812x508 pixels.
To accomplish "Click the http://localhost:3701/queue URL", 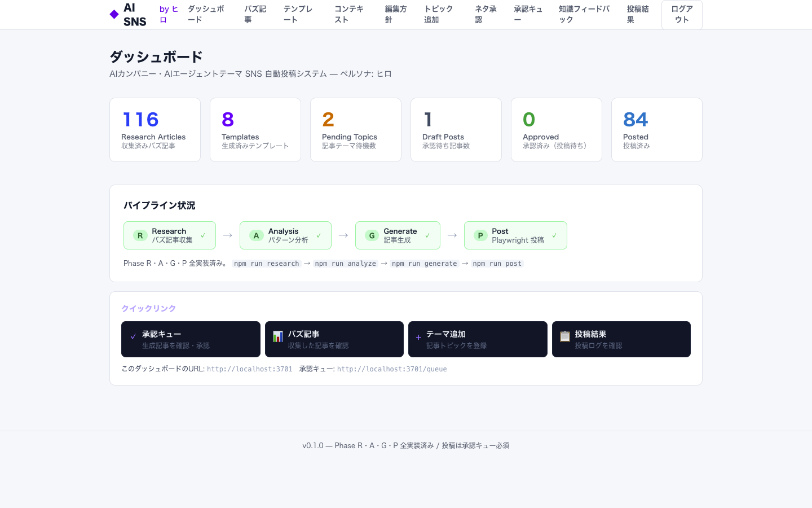I will (x=392, y=369).
